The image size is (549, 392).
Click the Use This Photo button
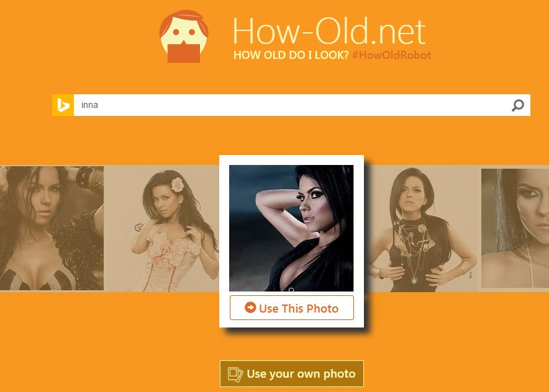[291, 308]
